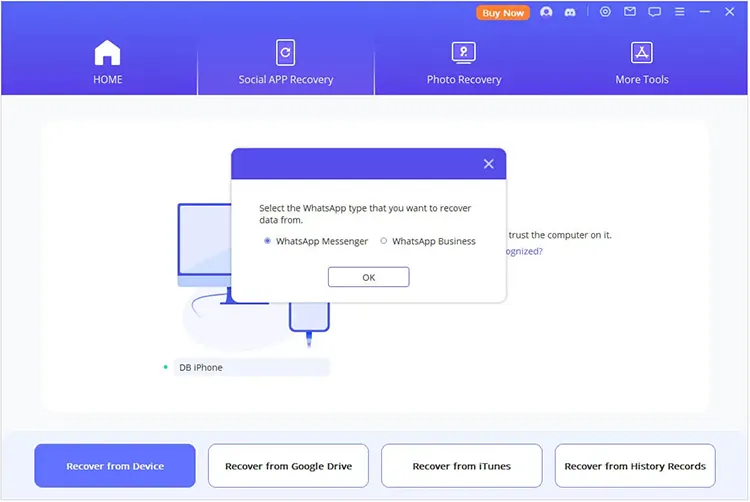This screenshot has height=502, width=750.
Task: Click the partially hidden 'ognized?' help link
Action: tap(524, 251)
